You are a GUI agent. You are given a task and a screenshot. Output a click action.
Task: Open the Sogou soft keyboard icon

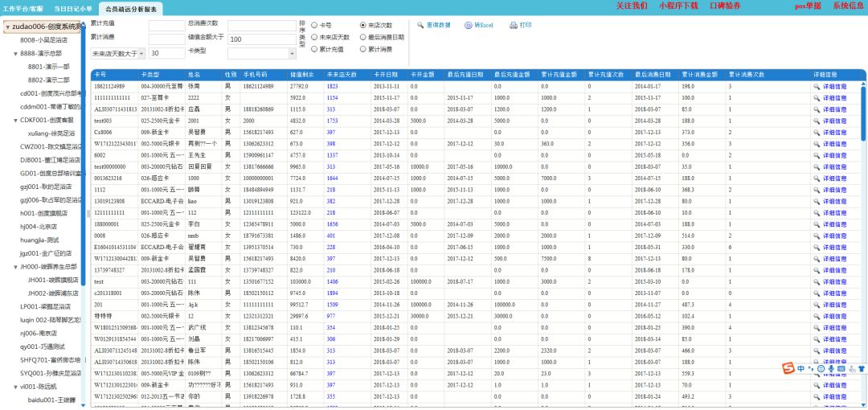click(841, 368)
